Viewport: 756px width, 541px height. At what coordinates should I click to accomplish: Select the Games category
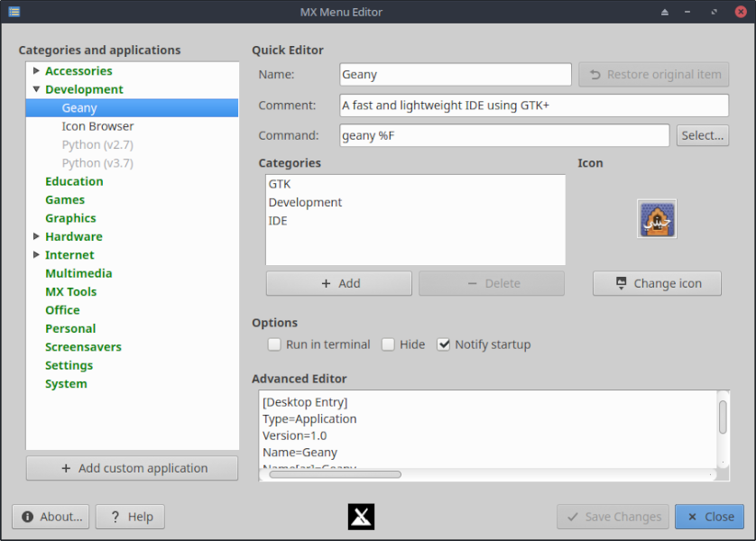(x=65, y=200)
